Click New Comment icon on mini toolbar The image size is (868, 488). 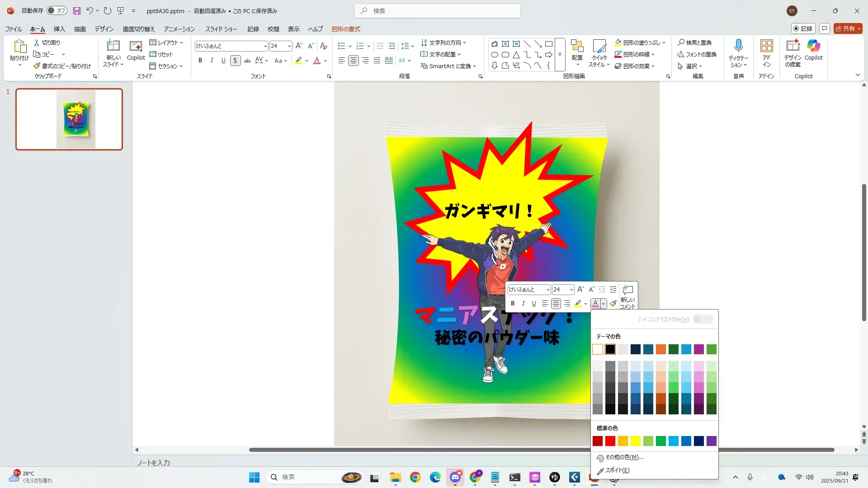pos(627,290)
